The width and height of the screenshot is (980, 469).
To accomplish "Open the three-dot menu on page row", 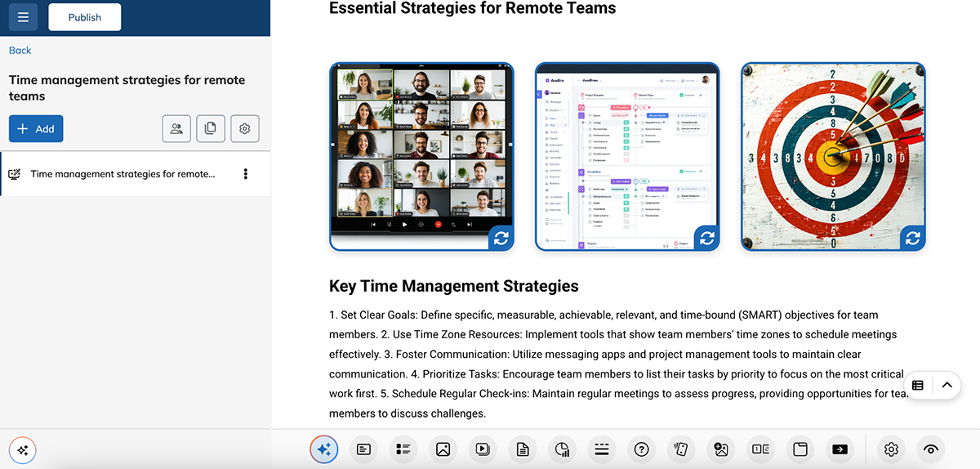I will coord(246,174).
